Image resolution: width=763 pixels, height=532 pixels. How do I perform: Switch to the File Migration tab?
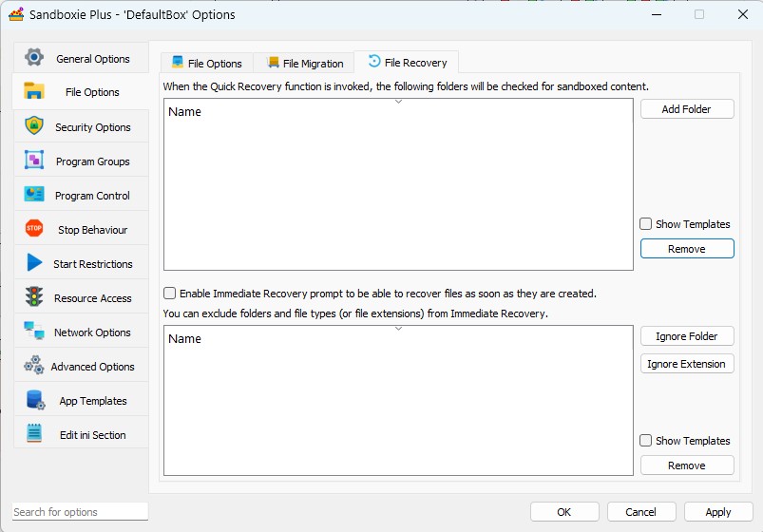pyautogui.click(x=304, y=64)
